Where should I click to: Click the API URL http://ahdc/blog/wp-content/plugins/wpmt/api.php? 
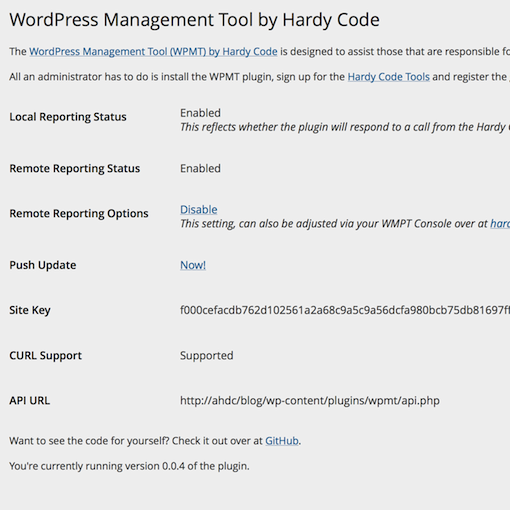click(310, 401)
